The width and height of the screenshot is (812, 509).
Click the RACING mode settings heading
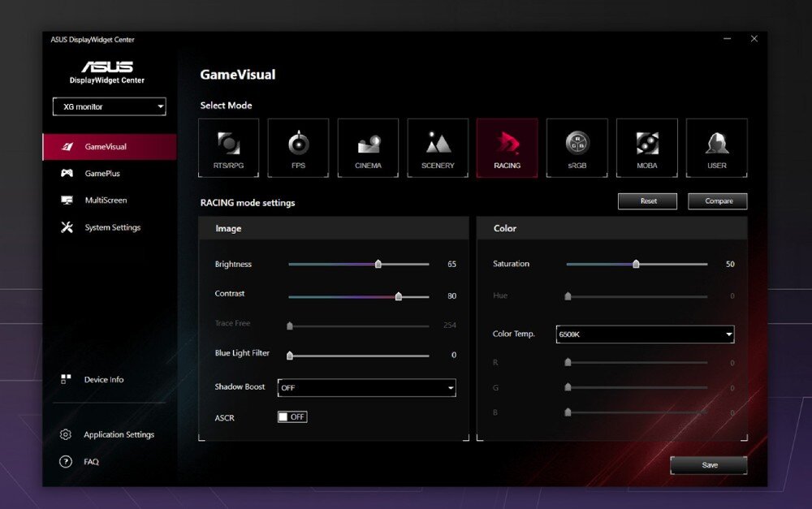[248, 203]
